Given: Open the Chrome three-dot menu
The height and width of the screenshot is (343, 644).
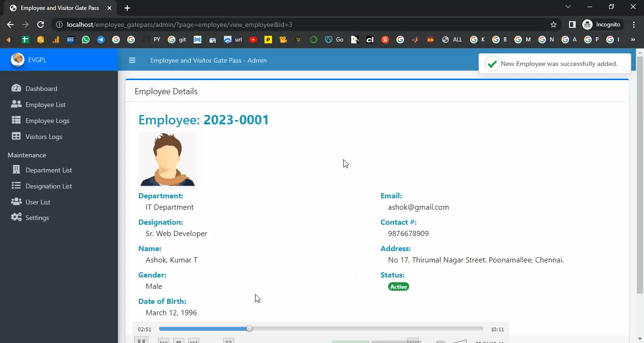Looking at the screenshot, I should [634, 24].
